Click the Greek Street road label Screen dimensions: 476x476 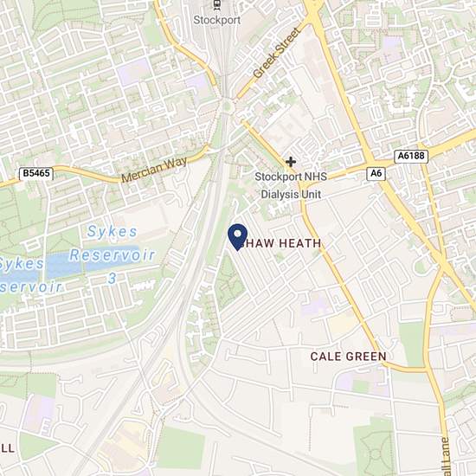(x=277, y=53)
